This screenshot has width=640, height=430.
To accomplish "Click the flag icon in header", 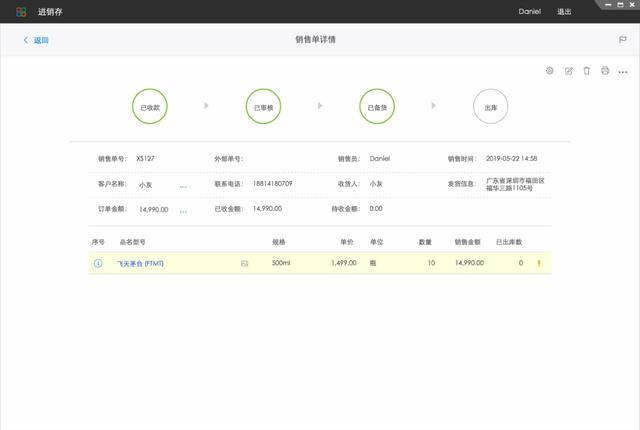I will click(x=622, y=40).
